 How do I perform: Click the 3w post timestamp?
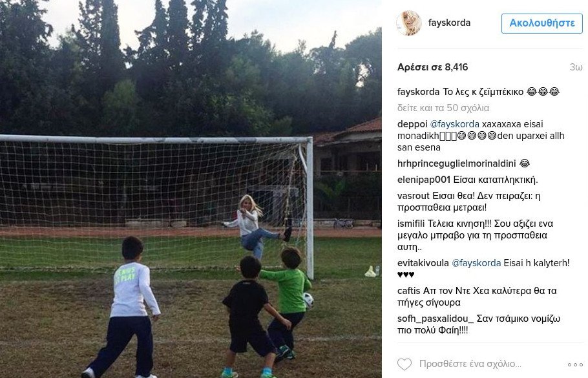576,67
